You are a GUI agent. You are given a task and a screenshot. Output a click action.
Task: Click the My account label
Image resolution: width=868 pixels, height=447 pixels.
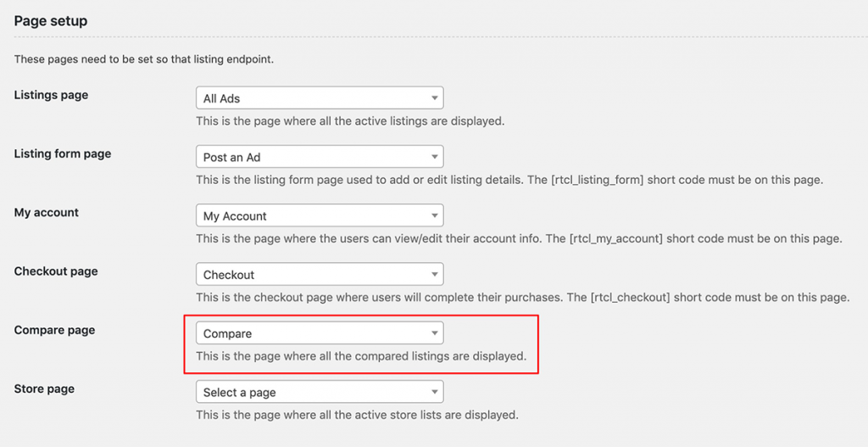47,212
